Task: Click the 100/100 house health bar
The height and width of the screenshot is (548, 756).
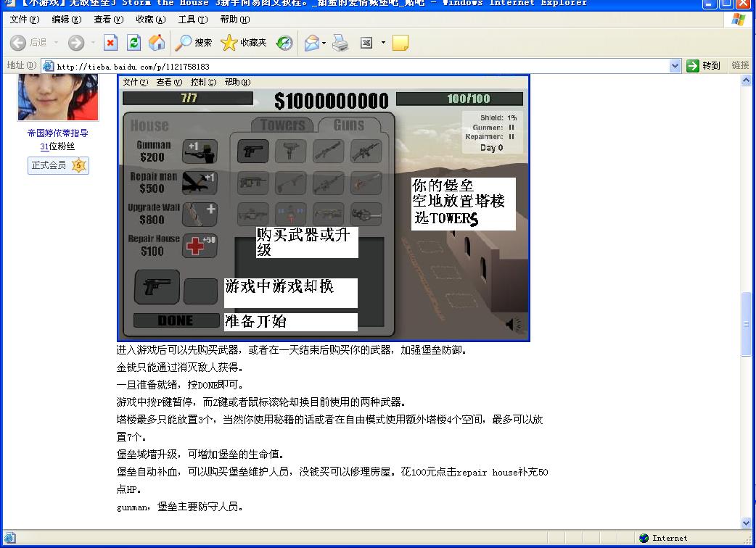Action: tap(459, 99)
